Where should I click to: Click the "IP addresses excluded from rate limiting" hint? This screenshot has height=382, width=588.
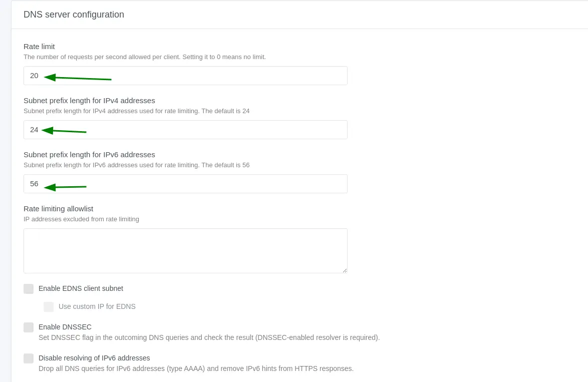(x=81, y=219)
